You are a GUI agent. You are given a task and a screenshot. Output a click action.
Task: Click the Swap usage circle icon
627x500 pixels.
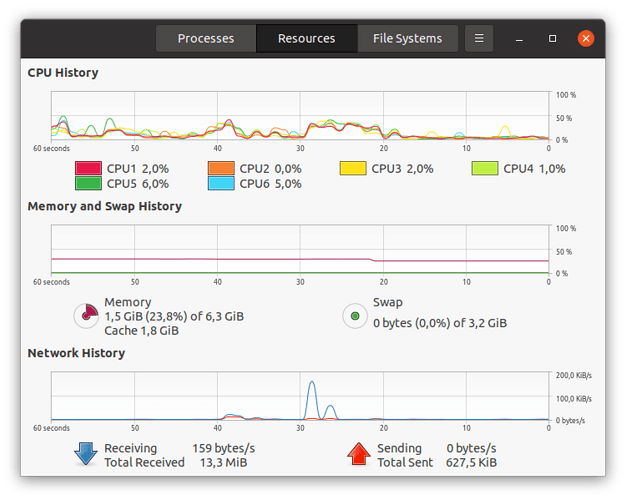click(355, 316)
